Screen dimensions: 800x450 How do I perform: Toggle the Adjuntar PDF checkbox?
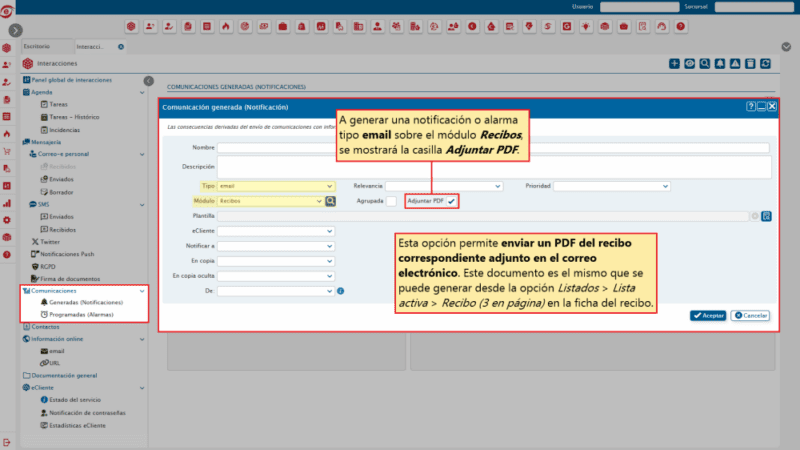click(451, 201)
